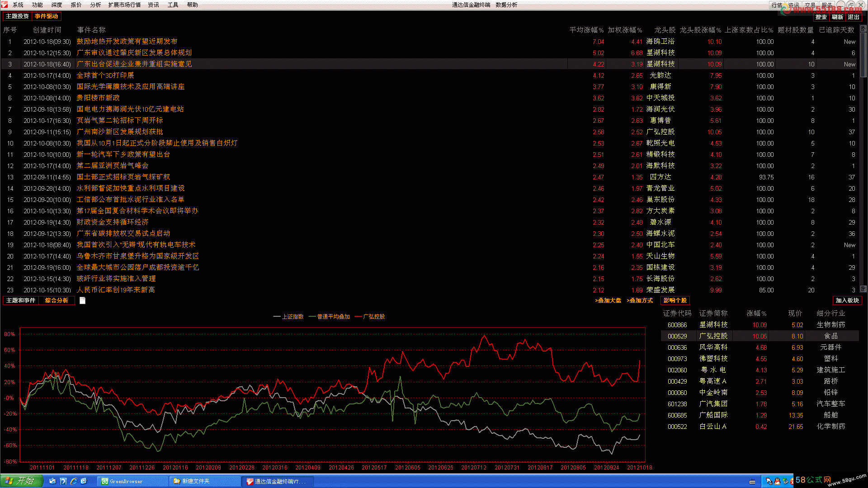
Task: Click the event list vertical scrollbar thumb
Action: (x=863, y=54)
